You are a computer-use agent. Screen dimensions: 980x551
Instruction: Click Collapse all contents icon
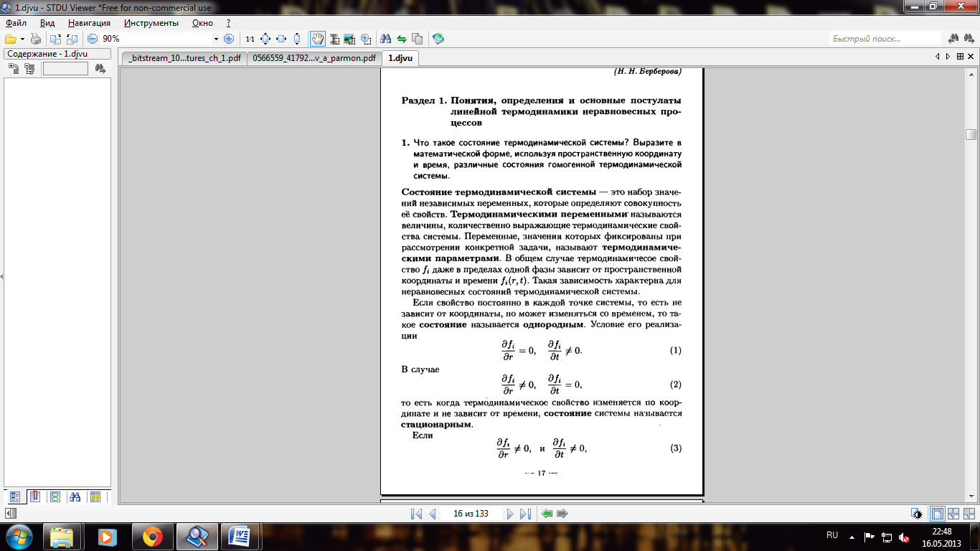tap(29, 69)
